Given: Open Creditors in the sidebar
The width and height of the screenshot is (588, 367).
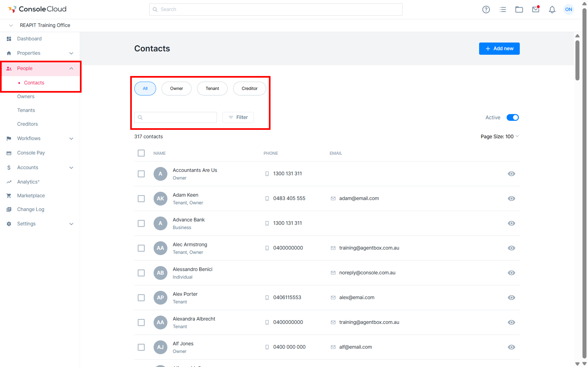Looking at the screenshot, I should pyautogui.click(x=27, y=124).
